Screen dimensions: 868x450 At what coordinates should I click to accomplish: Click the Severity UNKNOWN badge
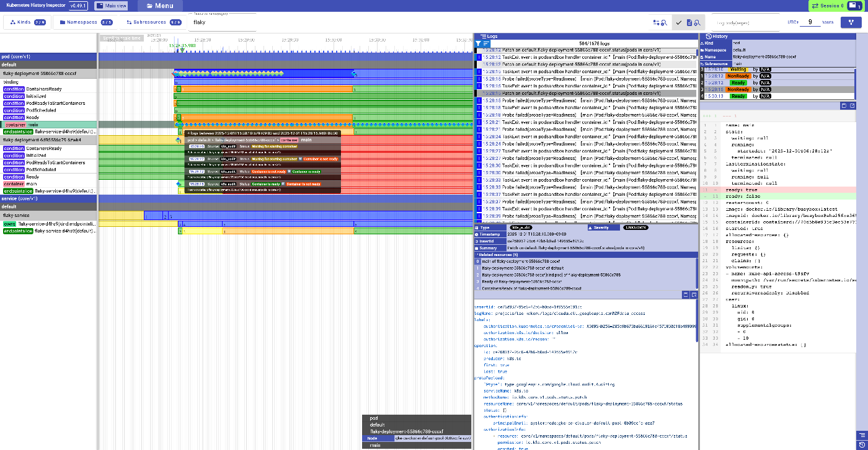coord(635,227)
